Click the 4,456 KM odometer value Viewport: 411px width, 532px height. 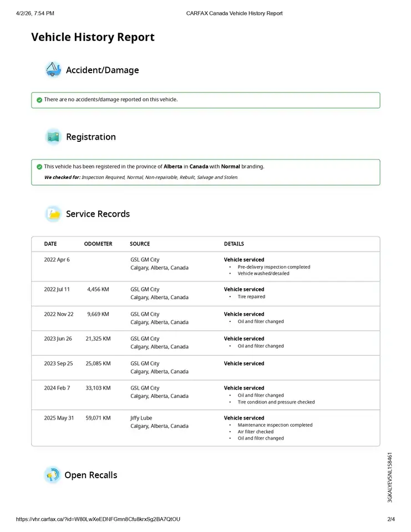pyautogui.click(x=98, y=289)
